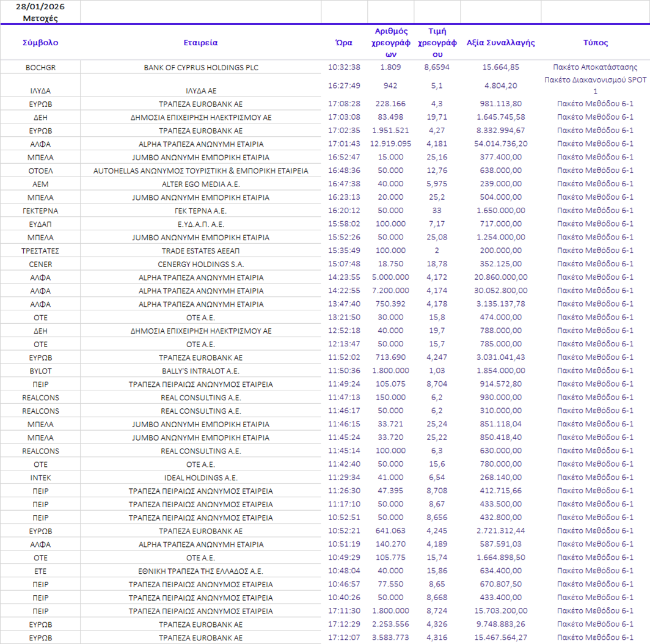This screenshot has height=644, width=650.
Task: Click the quantity cell 33.721
Action: pyautogui.click(x=390, y=424)
